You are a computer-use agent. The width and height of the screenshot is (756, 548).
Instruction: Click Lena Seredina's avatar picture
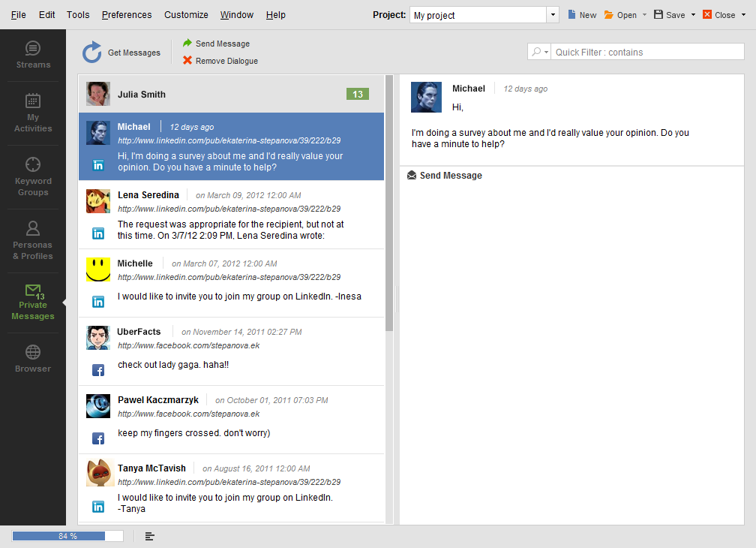tap(97, 201)
